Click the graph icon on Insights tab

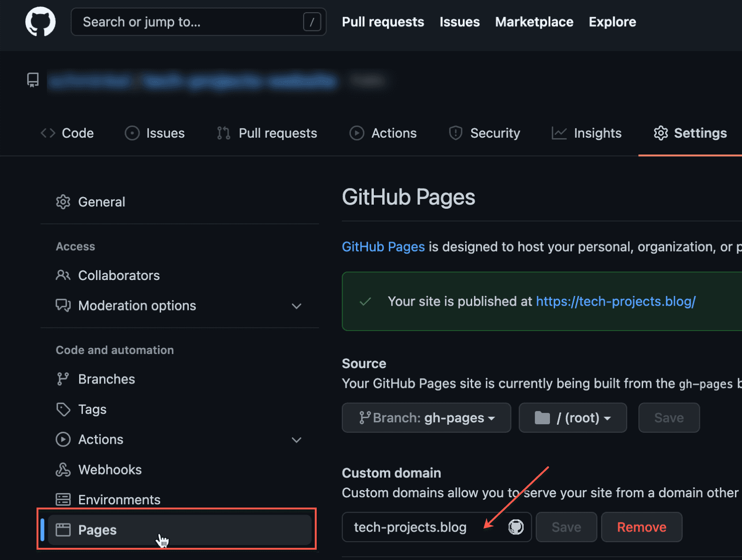click(559, 133)
